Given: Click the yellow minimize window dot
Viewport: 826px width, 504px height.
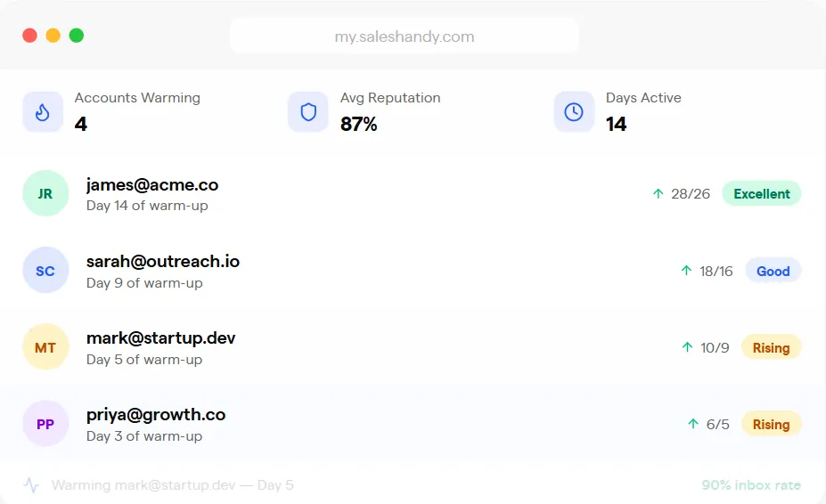Looking at the screenshot, I should pyautogui.click(x=53, y=36).
